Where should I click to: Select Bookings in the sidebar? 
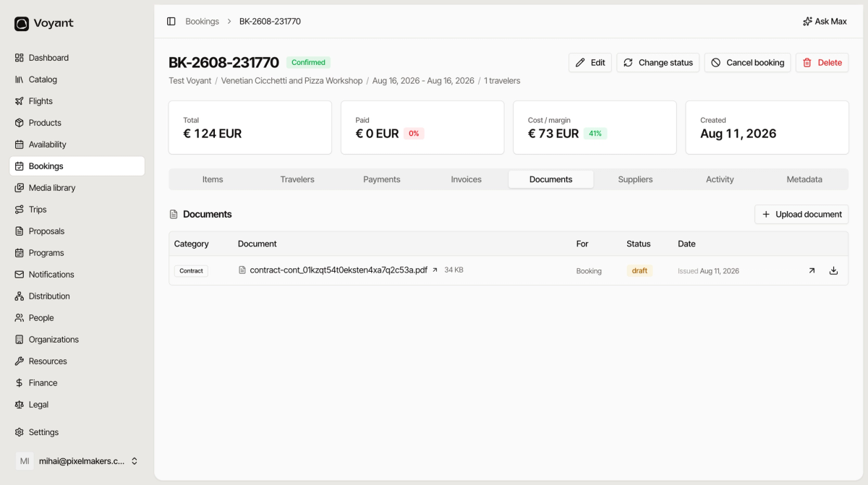coord(77,166)
